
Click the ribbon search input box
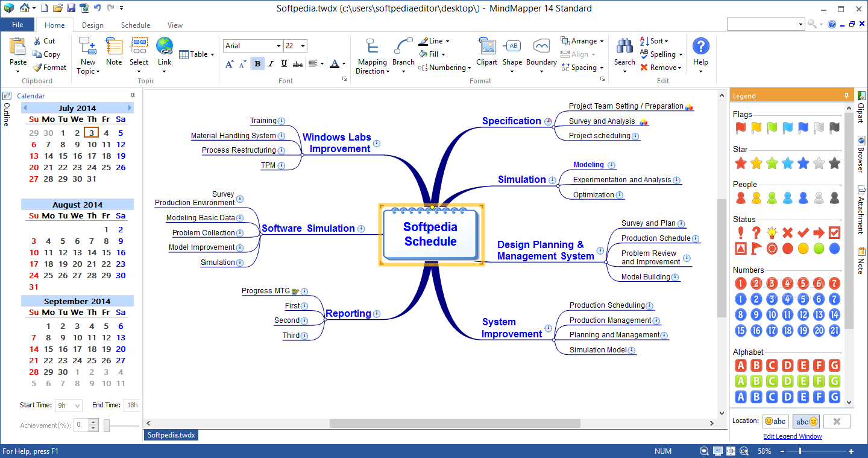(763, 24)
